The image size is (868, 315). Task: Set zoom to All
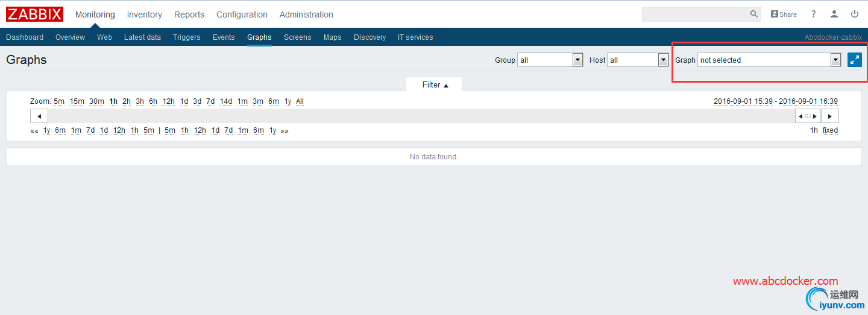point(300,101)
